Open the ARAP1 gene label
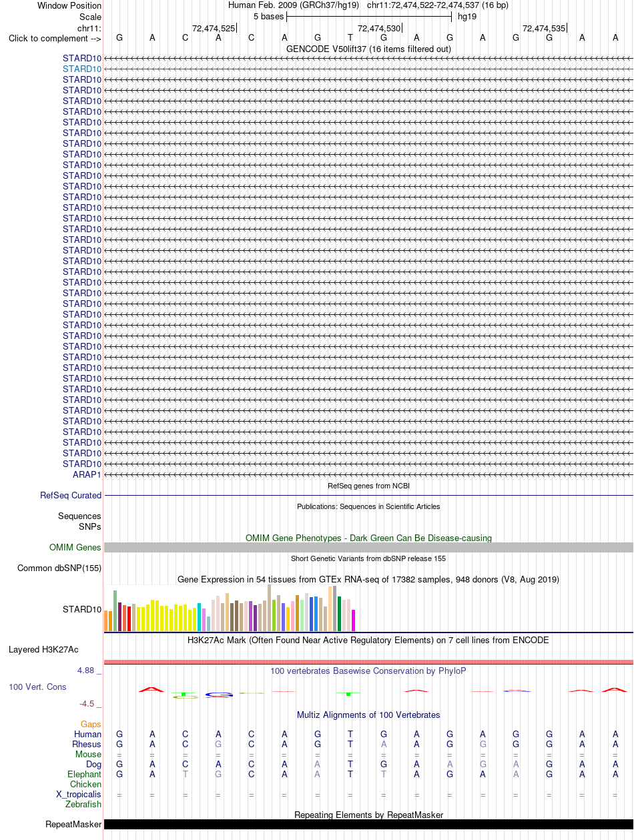The image size is (634, 840). coord(87,474)
